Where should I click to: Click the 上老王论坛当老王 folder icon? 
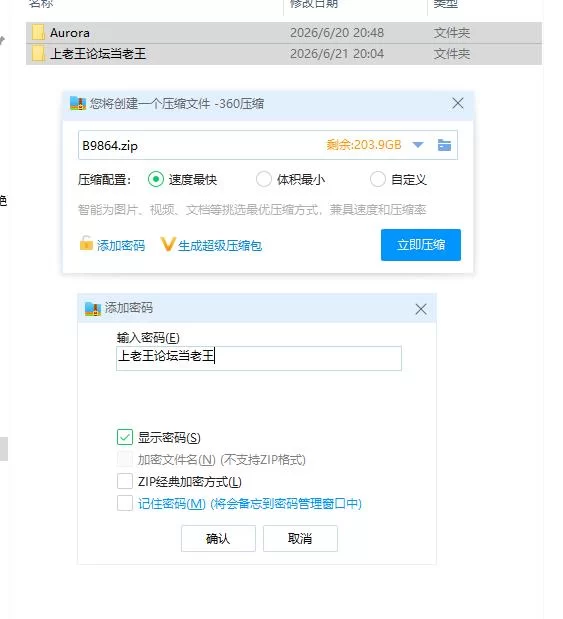(38, 53)
